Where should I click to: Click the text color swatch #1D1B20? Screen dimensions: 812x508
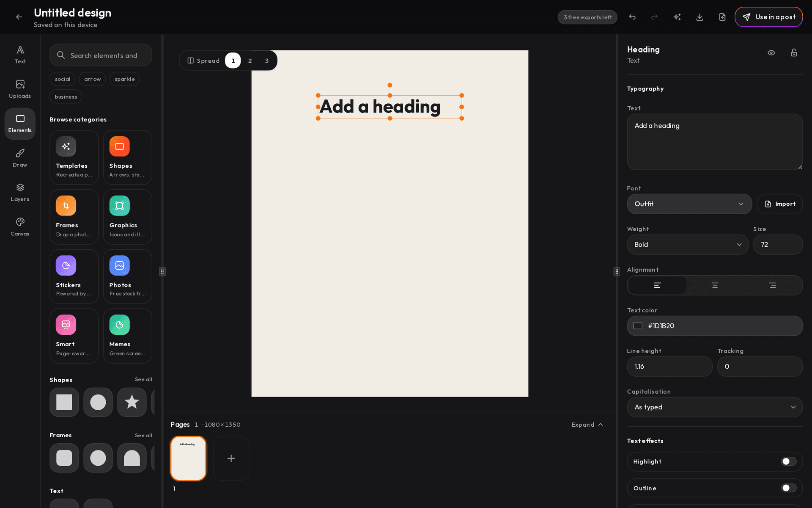638,326
